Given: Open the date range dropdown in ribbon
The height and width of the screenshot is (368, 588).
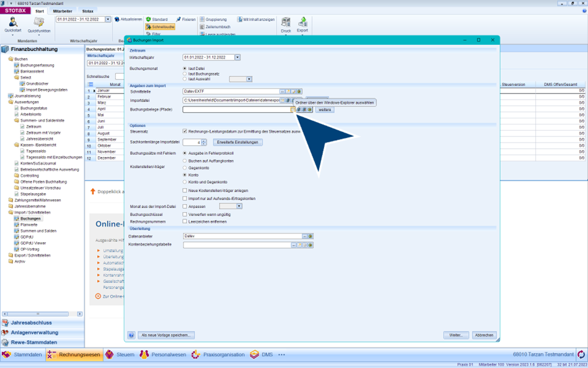Looking at the screenshot, I should click(x=108, y=19).
